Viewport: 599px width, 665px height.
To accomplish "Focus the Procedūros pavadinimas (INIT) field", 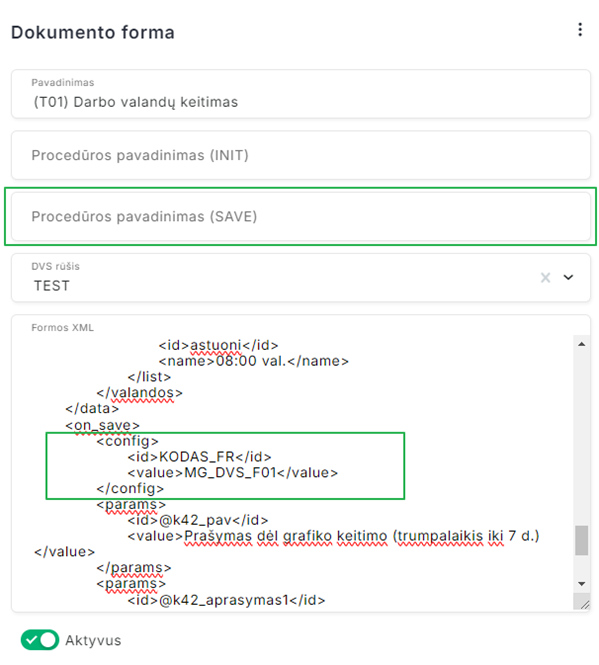I will tap(301, 155).
